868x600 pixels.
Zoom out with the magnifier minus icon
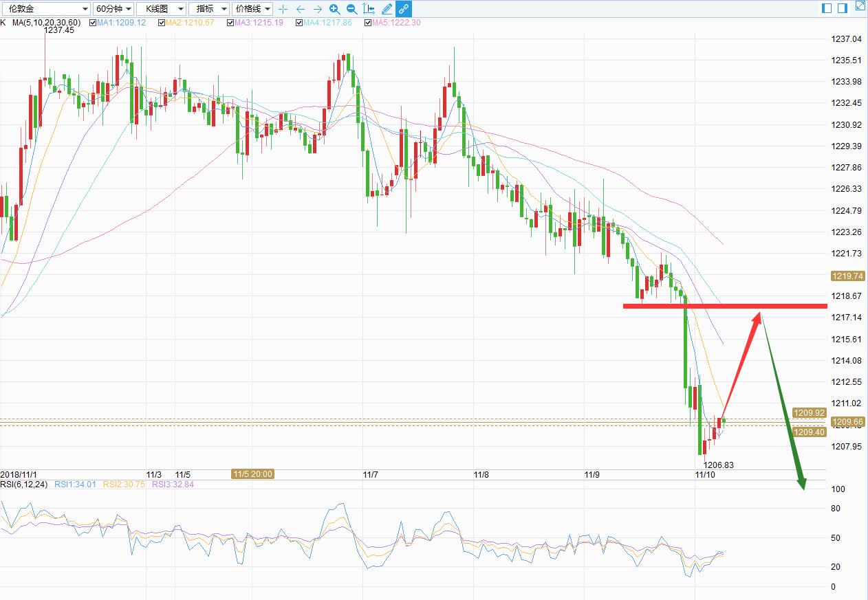tap(351, 9)
